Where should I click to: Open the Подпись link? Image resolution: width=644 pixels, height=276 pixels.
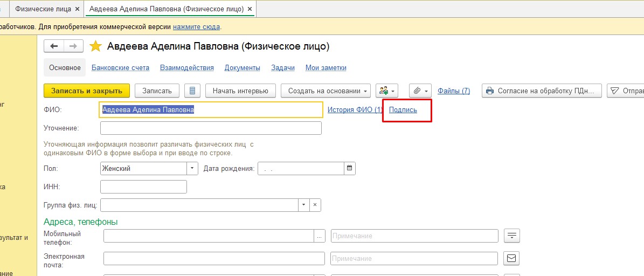[x=403, y=110]
